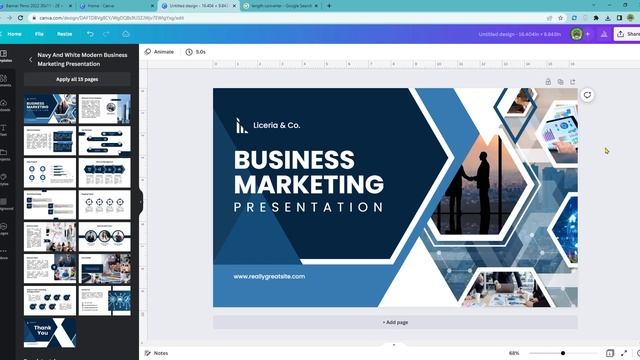Image resolution: width=640 pixels, height=360 pixels.
Task: Click the cloud save status icon
Action: pyautogui.click(x=126, y=34)
